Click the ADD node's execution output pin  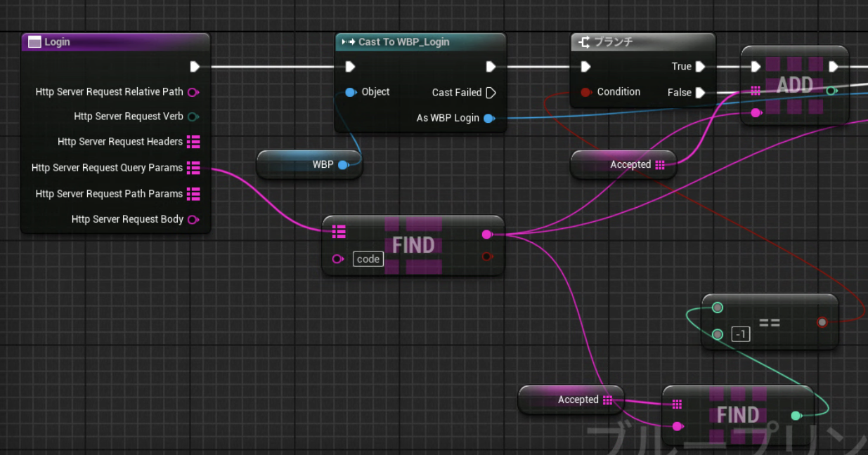click(834, 67)
